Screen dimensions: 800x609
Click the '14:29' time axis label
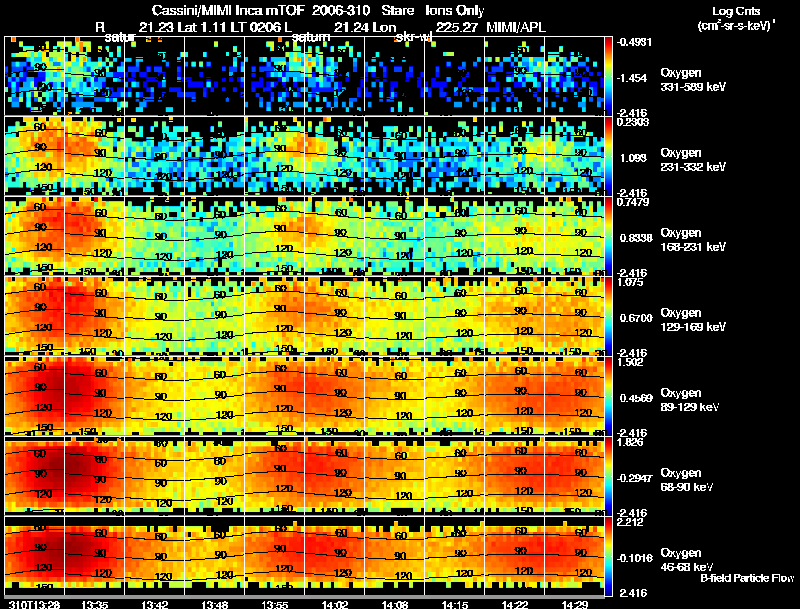click(x=575, y=605)
